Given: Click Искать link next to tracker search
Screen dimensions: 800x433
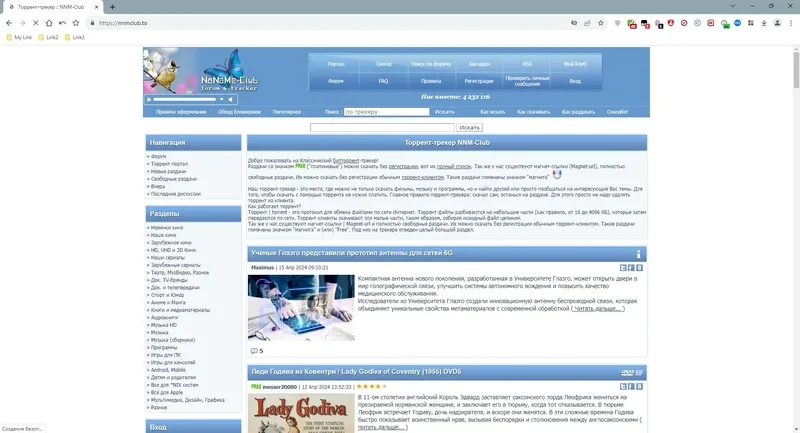Looking at the screenshot, I should click(444, 112).
